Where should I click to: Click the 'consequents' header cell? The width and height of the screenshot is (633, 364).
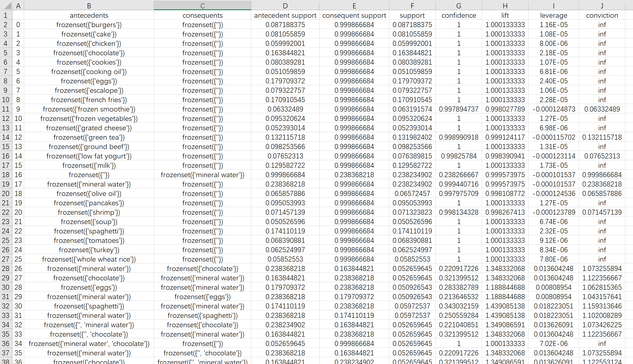click(202, 15)
